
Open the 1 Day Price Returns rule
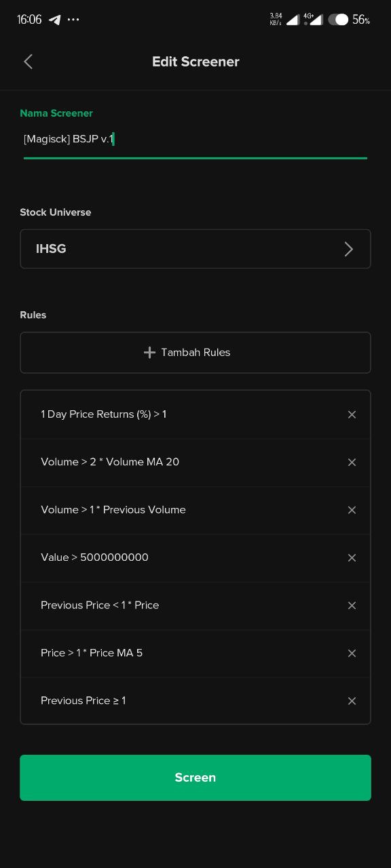tap(104, 414)
